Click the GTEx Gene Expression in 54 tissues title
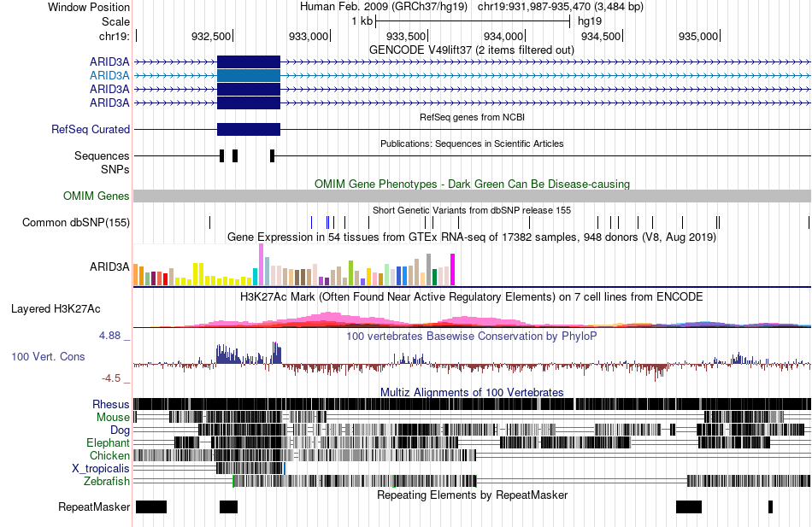 tap(472, 237)
